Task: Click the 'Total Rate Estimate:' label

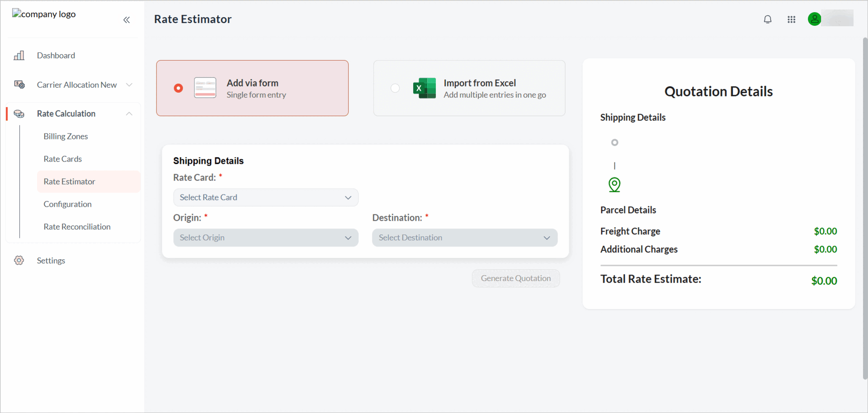Action: tap(651, 279)
